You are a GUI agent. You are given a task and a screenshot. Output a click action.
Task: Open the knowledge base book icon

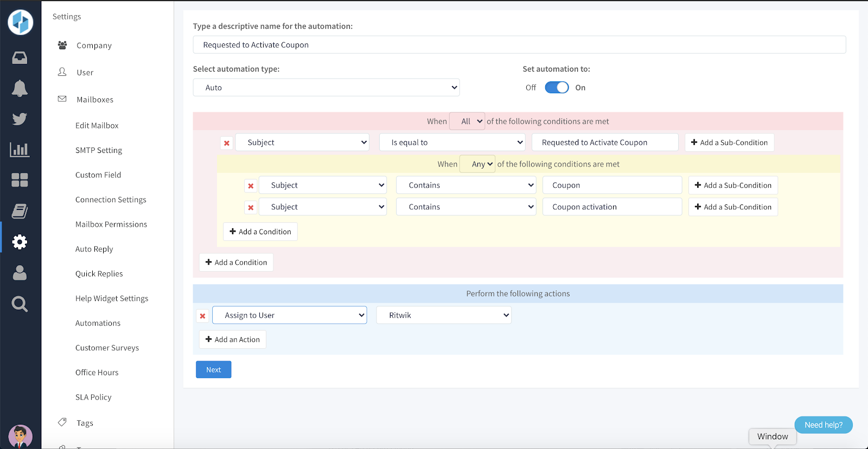point(20,211)
